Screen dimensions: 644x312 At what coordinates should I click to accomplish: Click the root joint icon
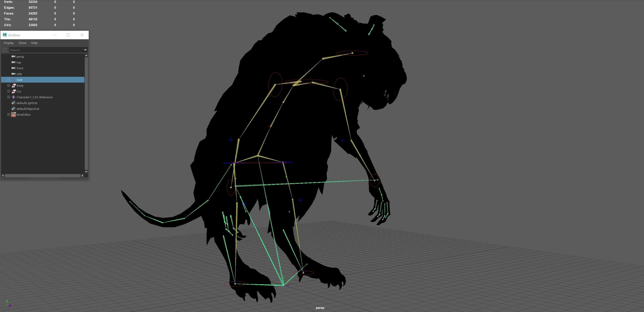point(14,79)
